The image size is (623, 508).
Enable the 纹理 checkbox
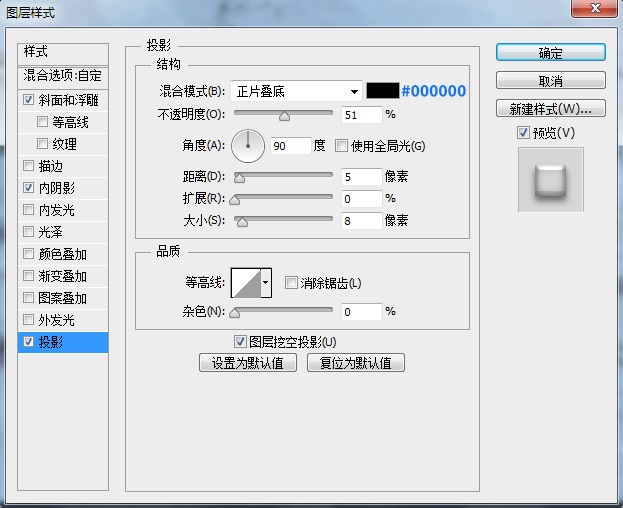pos(42,143)
